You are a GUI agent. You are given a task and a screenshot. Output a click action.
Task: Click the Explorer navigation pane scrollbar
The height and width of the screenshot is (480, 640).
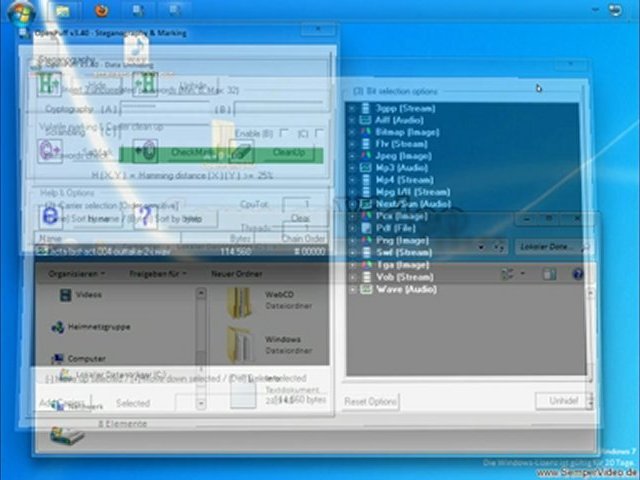[x=200, y=340]
